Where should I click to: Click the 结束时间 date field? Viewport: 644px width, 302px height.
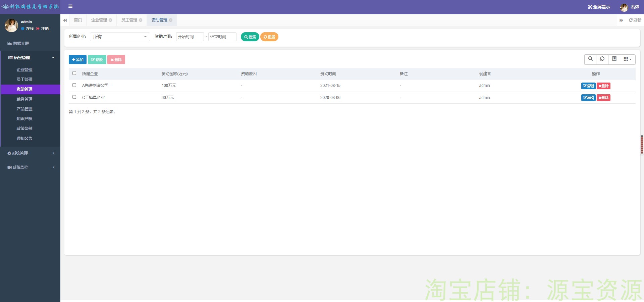pos(222,37)
